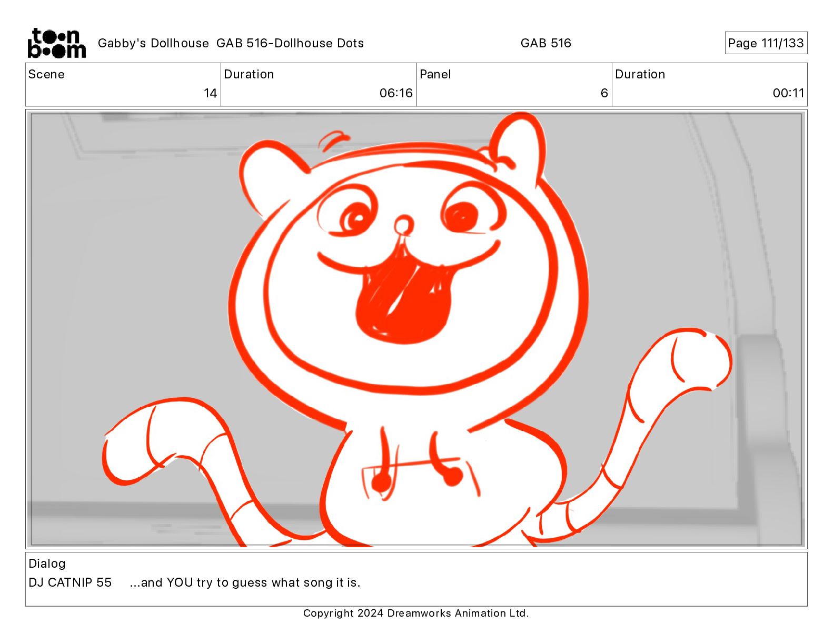
Task: Click the "Page 111/133" box
Action: pos(766,43)
